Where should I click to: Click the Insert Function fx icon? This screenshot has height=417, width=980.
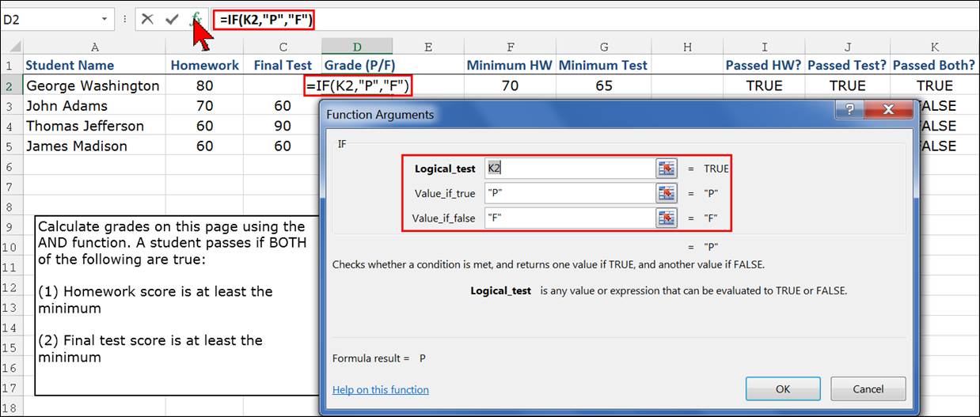pos(196,20)
